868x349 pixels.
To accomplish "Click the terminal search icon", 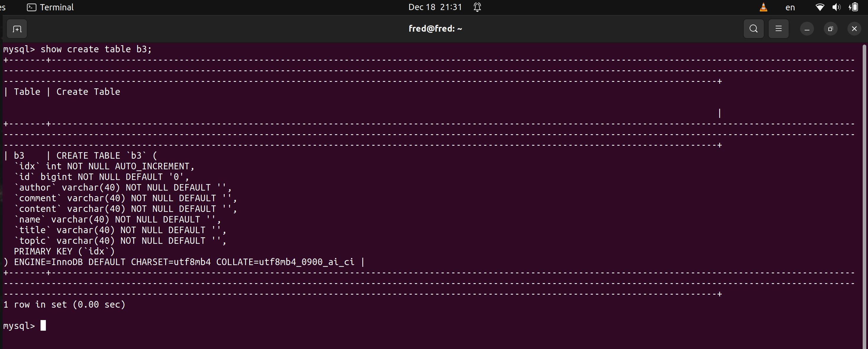I will coord(753,29).
